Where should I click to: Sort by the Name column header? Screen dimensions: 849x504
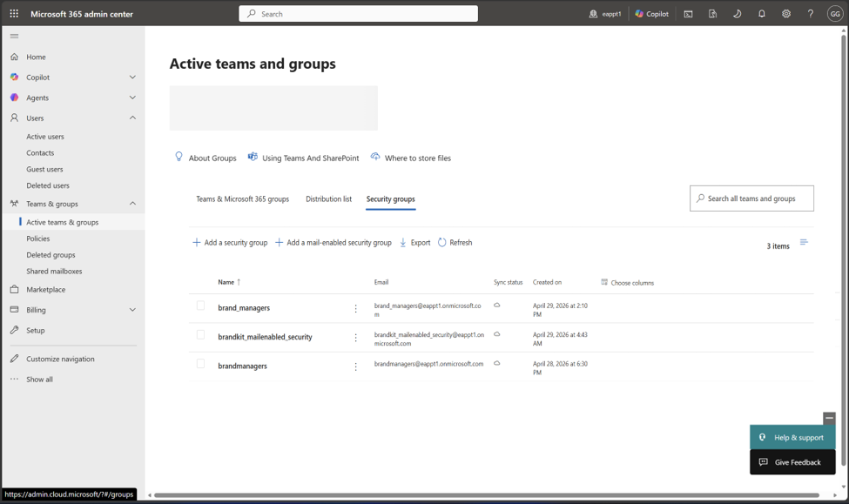229,283
